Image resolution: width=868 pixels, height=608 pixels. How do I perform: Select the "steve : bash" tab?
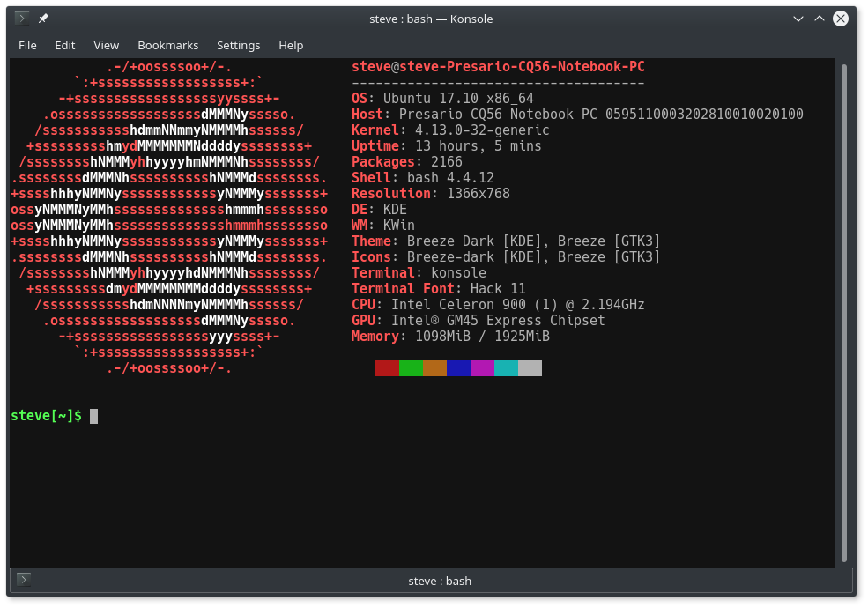pos(440,581)
